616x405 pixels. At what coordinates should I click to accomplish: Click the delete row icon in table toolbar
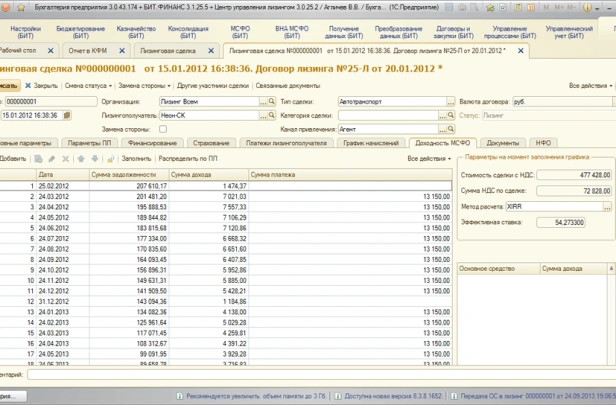67,159
